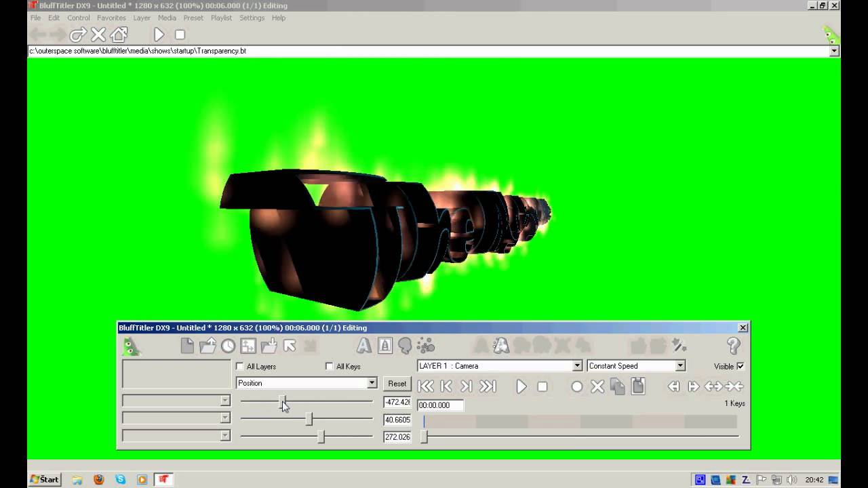Click the new show page icon

pos(187,346)
